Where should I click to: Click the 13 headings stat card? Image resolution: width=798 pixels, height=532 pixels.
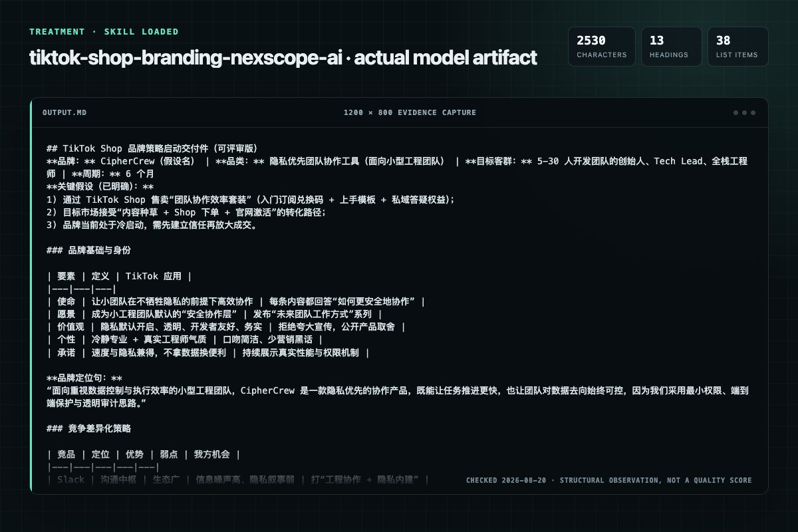[x=672, y=47]
